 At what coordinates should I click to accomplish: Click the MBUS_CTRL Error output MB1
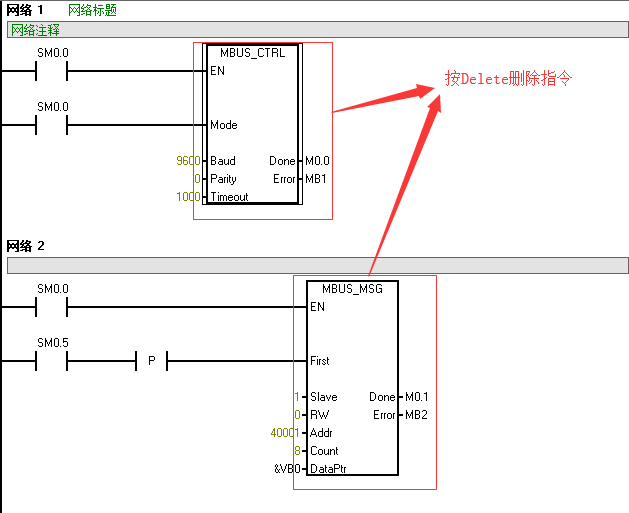[316, 179]
